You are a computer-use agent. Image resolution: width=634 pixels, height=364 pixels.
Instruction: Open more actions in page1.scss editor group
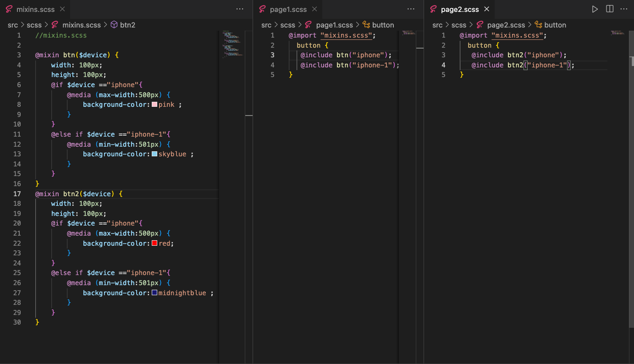(411, 9)
